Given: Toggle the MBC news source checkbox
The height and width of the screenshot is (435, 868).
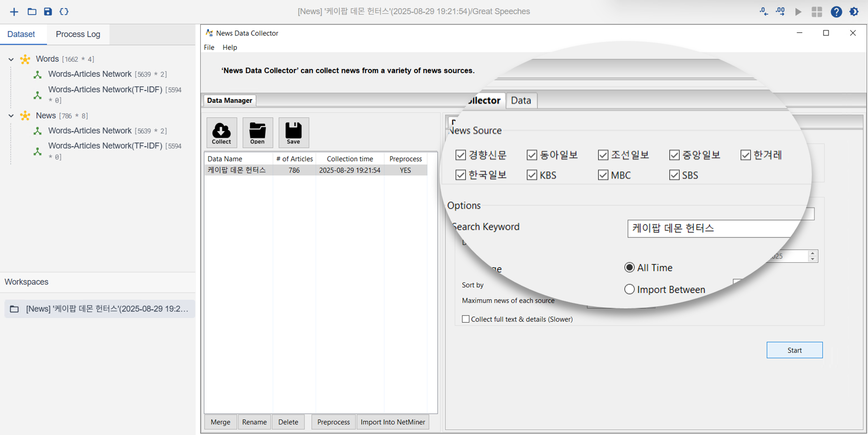Looking at the screenshot, I should pyautogui.click(x=603, y=175).
